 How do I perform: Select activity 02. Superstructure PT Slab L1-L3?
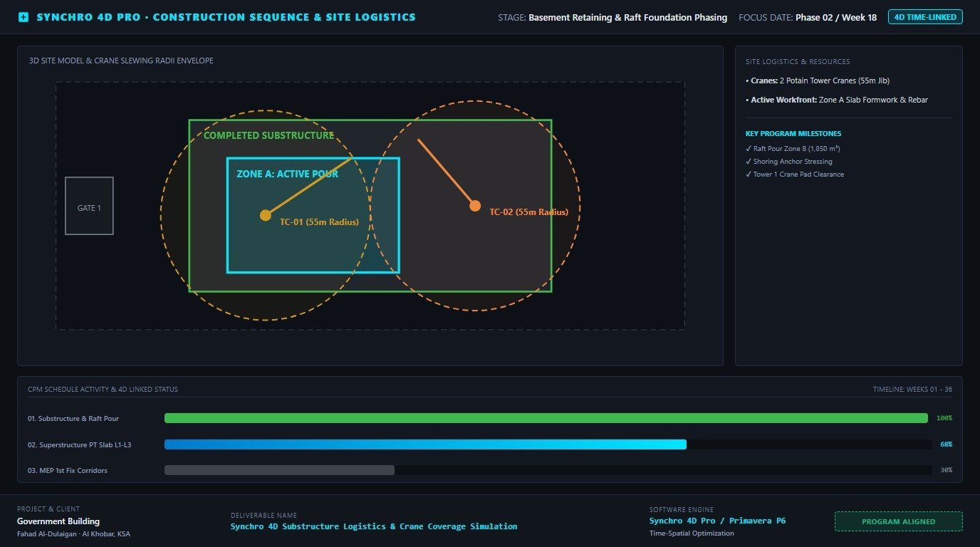click(79, 444)
